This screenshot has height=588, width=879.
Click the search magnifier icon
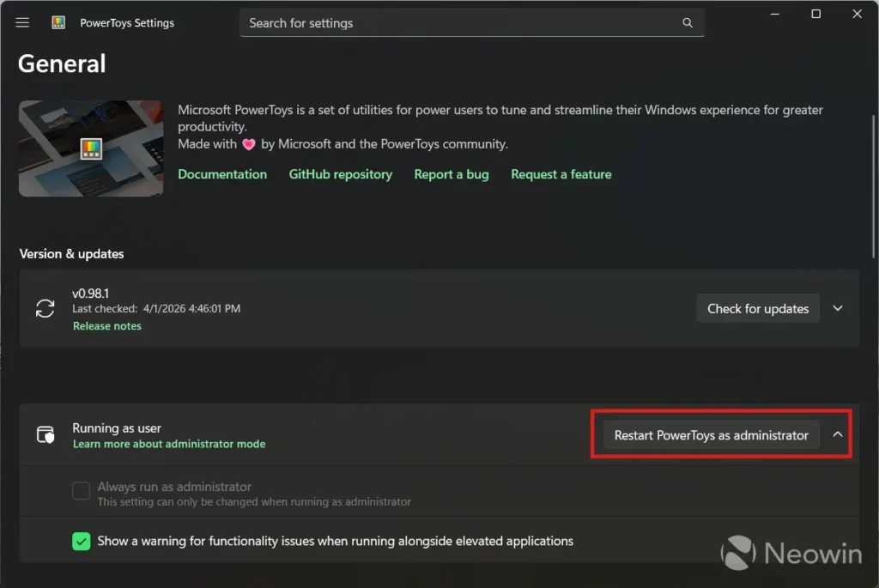pos(687,22)
